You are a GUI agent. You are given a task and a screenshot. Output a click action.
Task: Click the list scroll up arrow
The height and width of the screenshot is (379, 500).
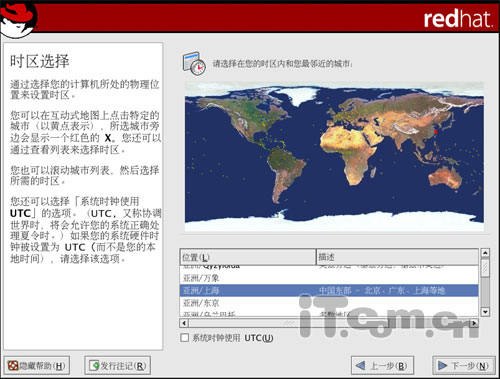485,253
